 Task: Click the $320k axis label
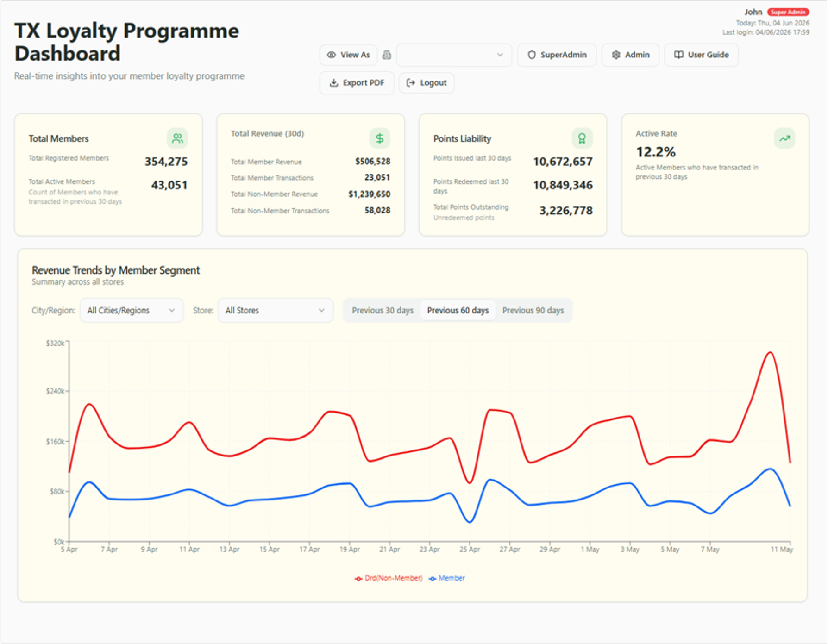pos(55,343)
